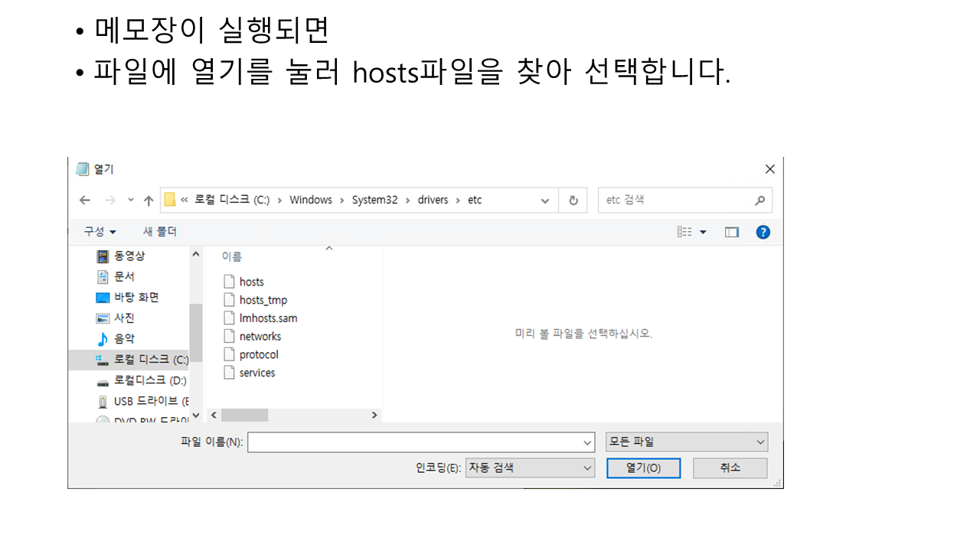Click the 열기(O) button
The width and height of the screenshot is (980, 551).
643,468
